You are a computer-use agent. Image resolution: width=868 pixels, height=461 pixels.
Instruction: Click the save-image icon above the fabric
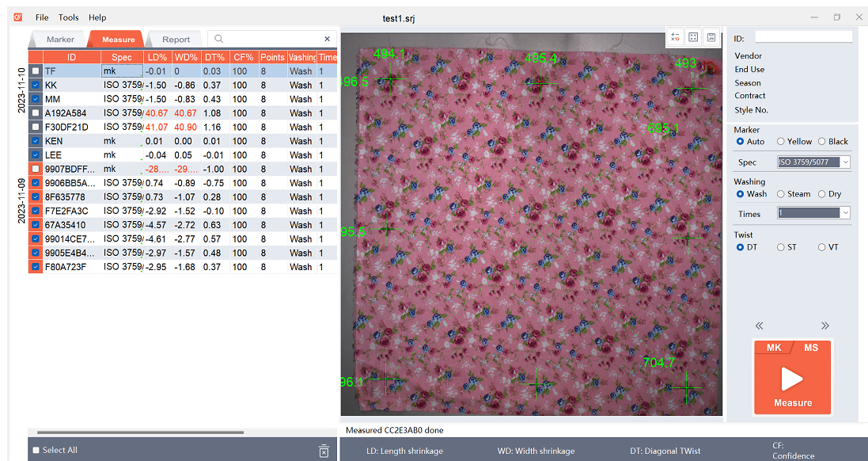pyautogui.click(x=711, y=37)
